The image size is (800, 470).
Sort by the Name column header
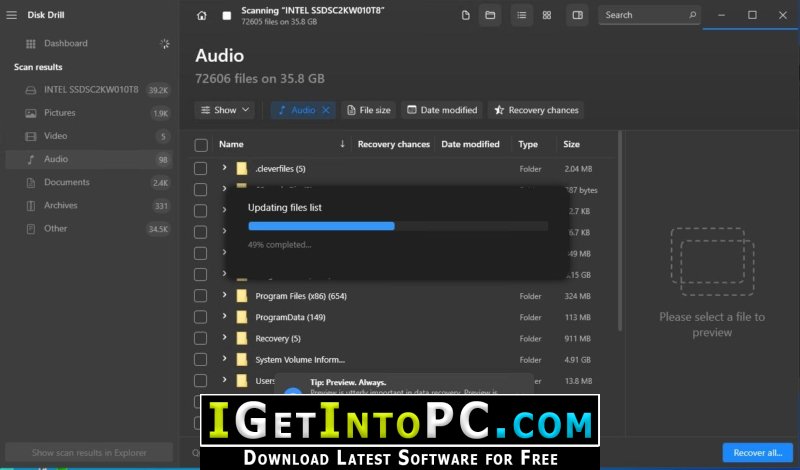coord(231,144)
